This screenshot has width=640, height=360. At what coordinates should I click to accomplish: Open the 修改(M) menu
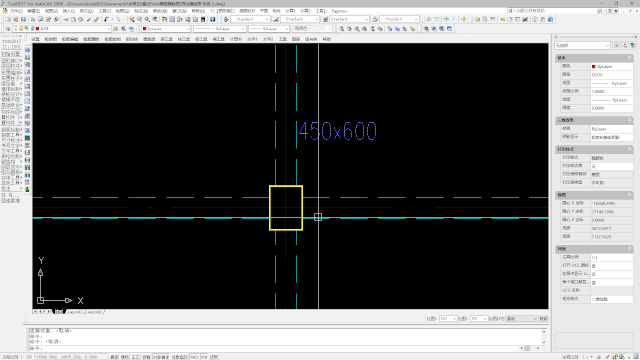160,11
